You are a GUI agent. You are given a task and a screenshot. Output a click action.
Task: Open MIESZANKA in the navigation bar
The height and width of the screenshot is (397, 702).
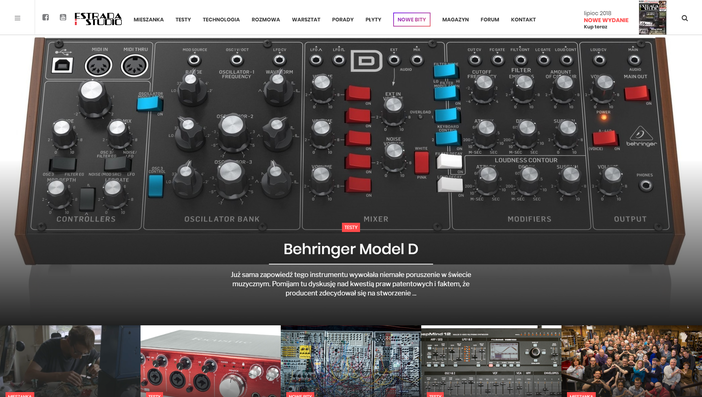149,20
